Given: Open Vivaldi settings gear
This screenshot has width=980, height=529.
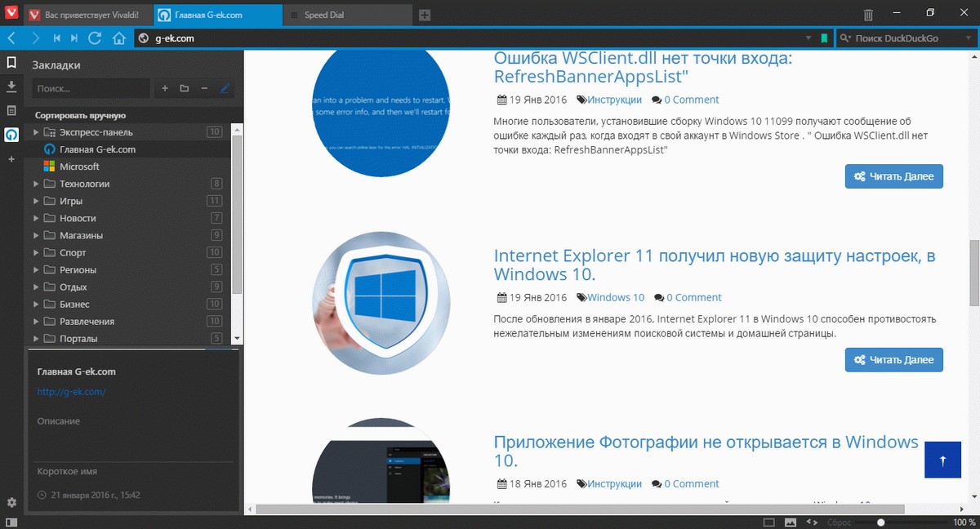Looking at the screenshot, I should pyautogui.click(x=11, y=502).
